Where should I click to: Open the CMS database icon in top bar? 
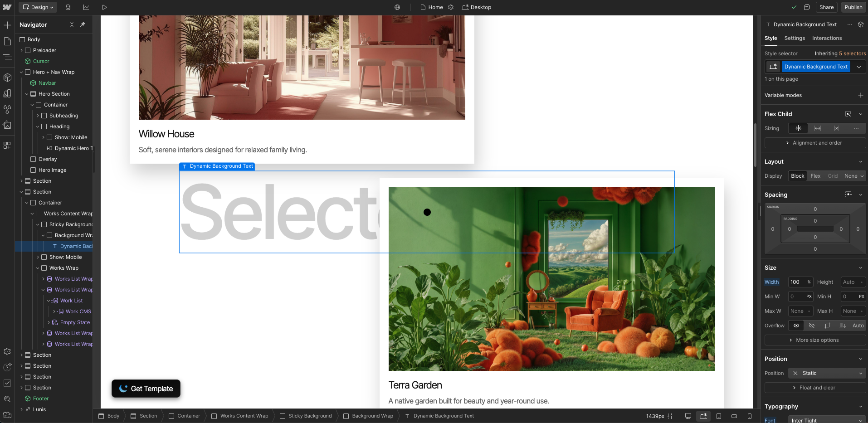(68, 7)
